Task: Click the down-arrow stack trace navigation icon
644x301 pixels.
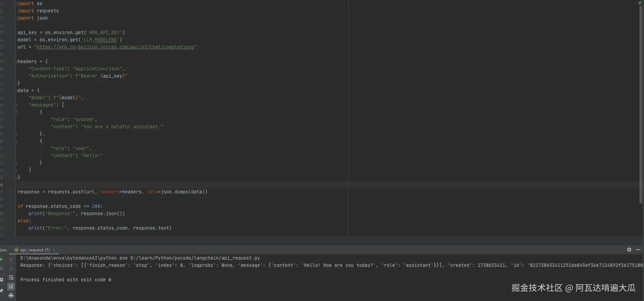Action: pos(11,268)
